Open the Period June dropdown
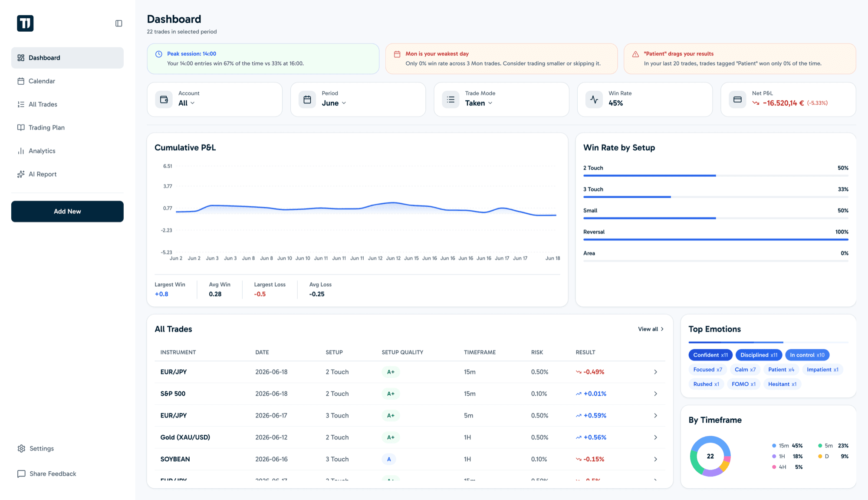Viewport: 868px width, 500px height. (334, 103)
